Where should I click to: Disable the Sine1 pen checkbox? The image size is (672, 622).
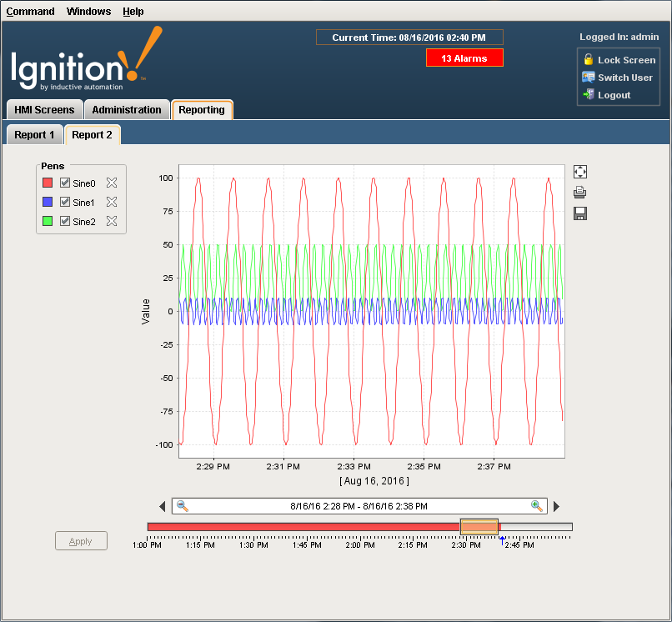(x=64, y=202)
